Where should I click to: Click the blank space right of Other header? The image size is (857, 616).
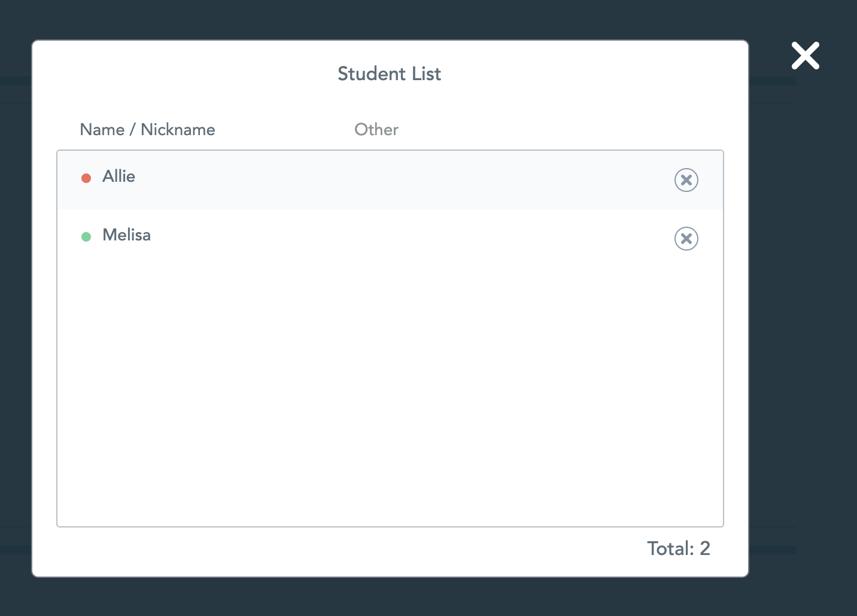click(x=539, y=130)
